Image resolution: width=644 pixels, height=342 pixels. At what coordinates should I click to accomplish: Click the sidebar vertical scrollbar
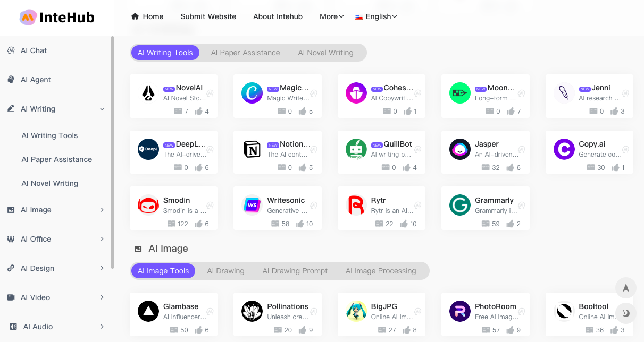[x=112, y=152]
